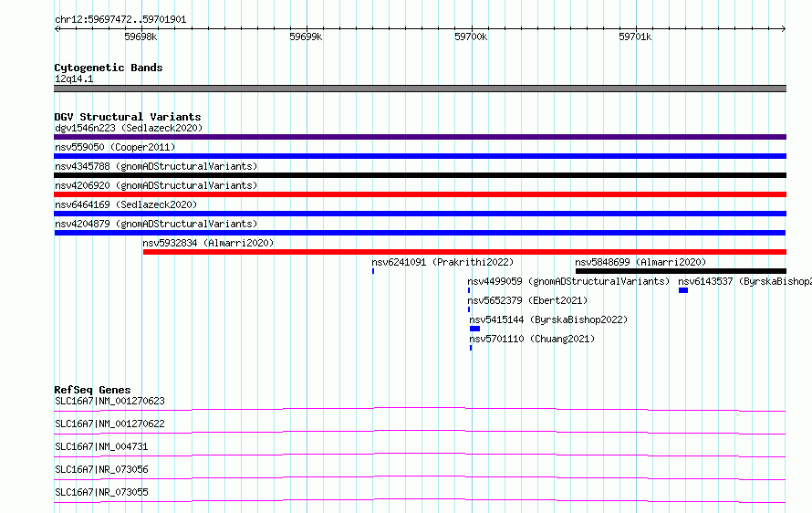The image size is (812, 513).
Task: Click the red nsv5932834 variant bar
Action: click(464, 252)
